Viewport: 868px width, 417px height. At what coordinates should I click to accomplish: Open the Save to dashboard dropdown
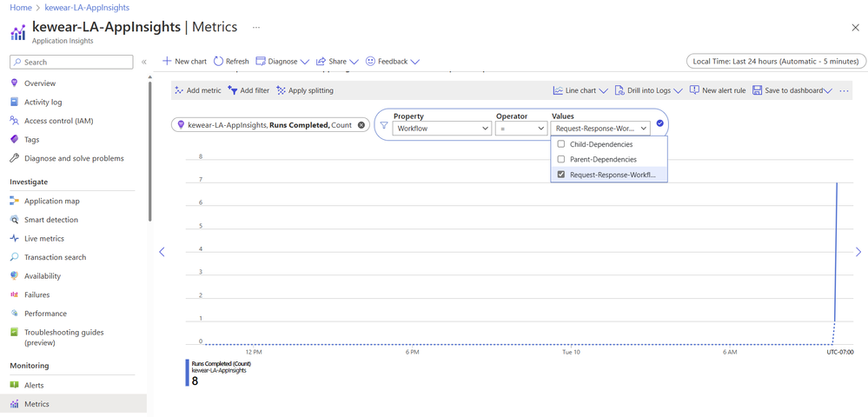(x=792, y=90)
